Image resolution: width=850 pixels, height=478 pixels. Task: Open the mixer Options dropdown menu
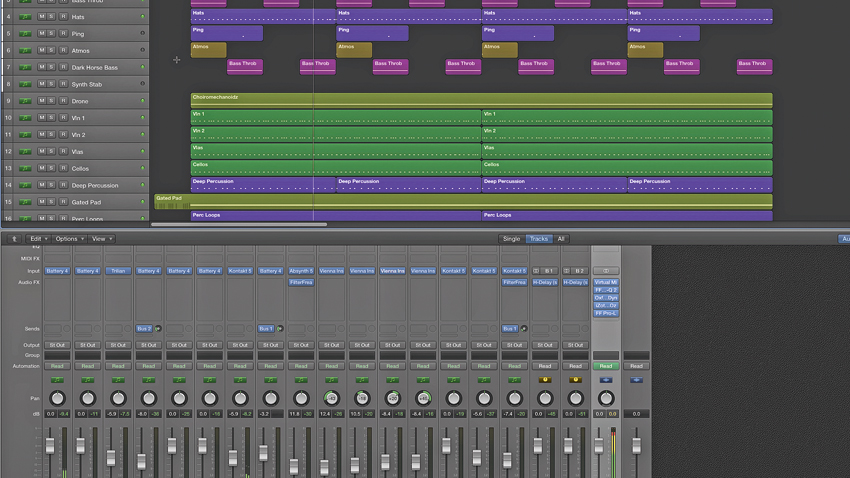69,238
